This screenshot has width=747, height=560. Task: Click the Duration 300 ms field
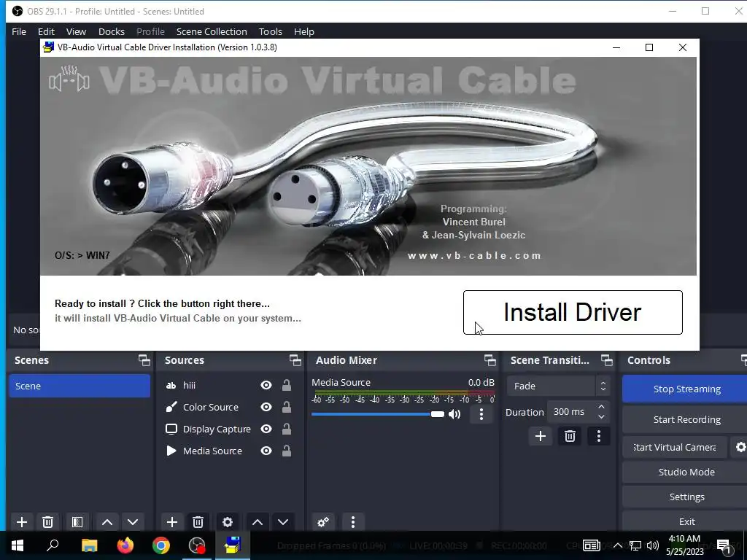(571, 412)
